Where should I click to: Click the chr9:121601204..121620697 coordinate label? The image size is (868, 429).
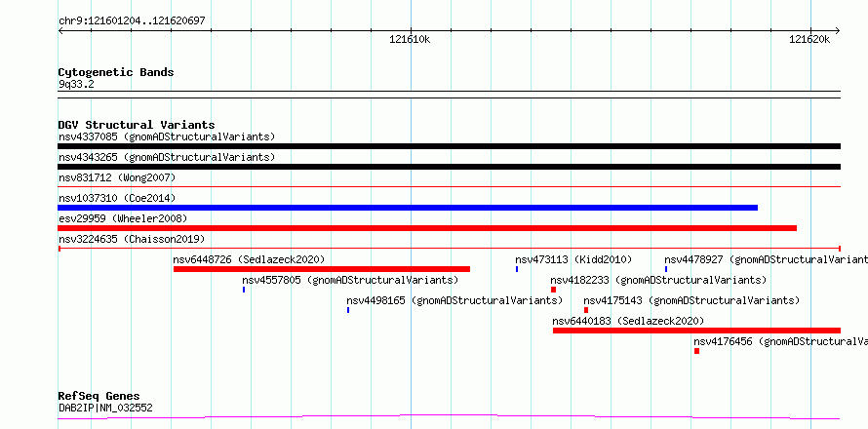click(132, 20)
